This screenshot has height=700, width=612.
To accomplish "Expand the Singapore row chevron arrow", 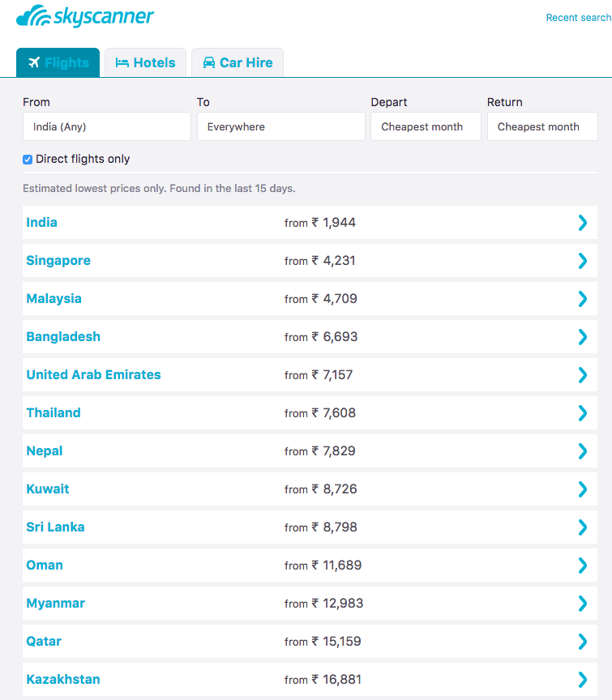I will tap(583, 261).
